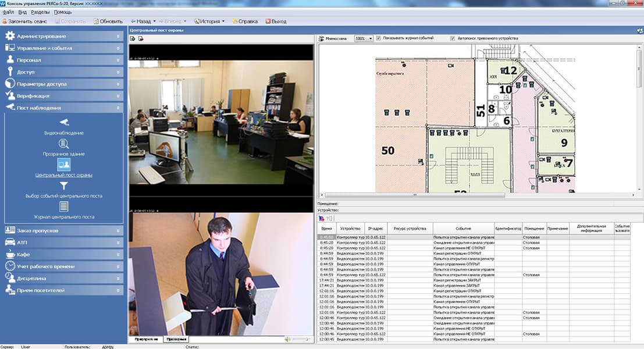The image size is (644, 349).
Task: Expand the Учет рабочего времени section
Action: [64, 266]
